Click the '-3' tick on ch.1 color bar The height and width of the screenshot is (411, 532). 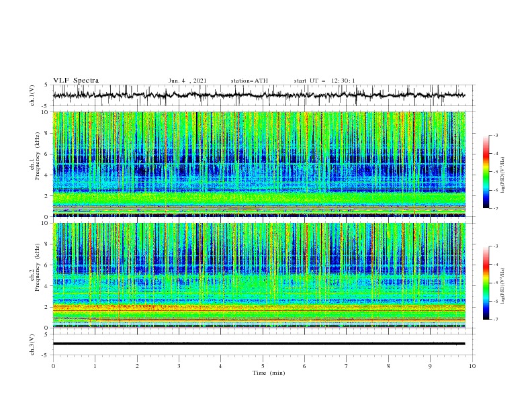coord(496,135)
